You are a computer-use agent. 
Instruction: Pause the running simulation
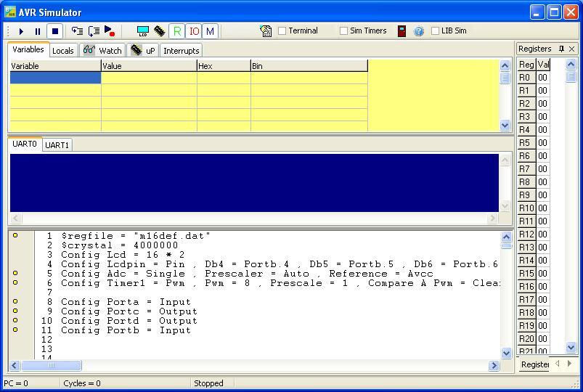[x=38, y=31]
